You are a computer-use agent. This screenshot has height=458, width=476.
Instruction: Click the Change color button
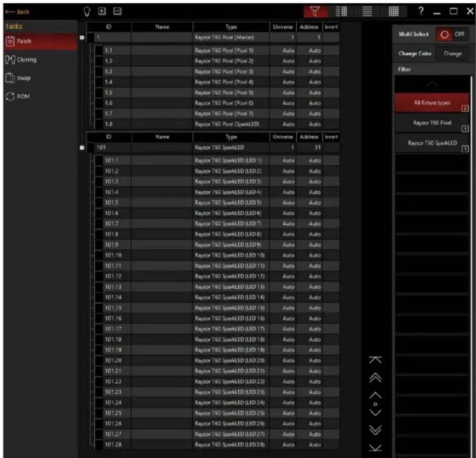click(x=452, y=53)
